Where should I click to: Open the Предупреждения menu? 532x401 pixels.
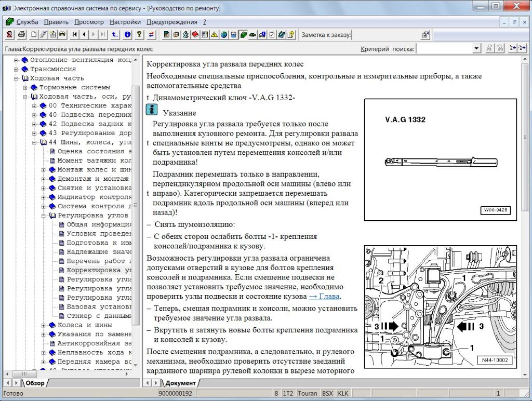click(x=171, y=22)
